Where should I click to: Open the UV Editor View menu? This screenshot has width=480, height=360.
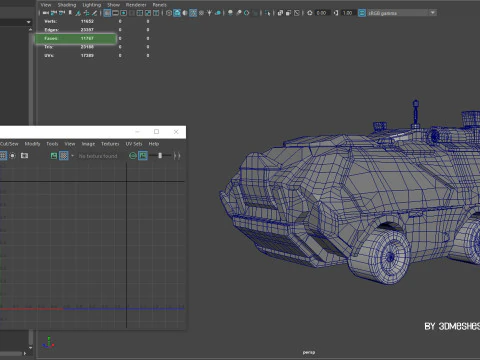[70, 144]
